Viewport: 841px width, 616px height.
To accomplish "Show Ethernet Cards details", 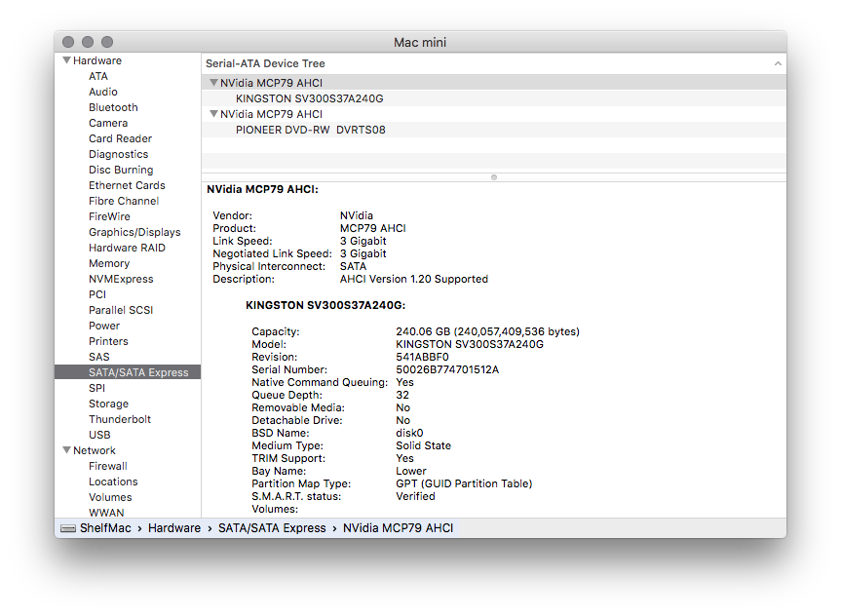I will click(x=127, y=185).
